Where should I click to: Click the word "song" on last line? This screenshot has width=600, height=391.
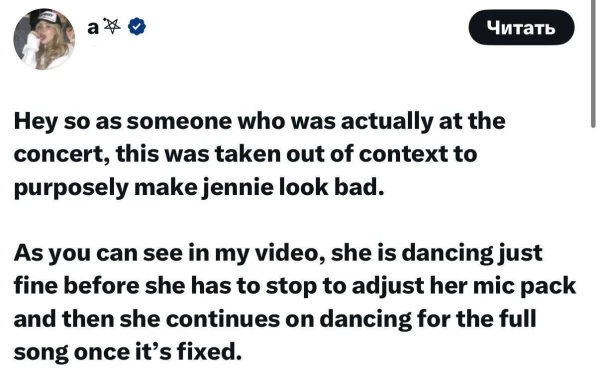(x=41, y=353)
